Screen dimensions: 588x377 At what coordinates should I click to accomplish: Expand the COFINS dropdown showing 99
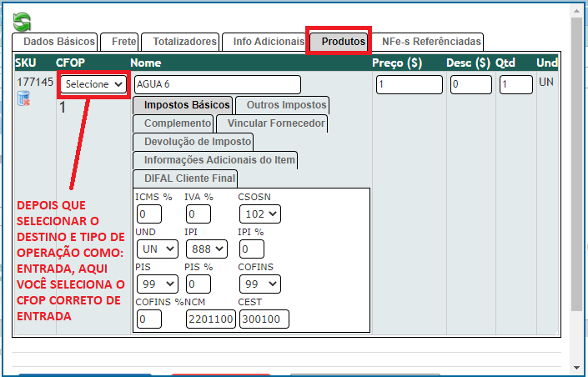(260, 284)
